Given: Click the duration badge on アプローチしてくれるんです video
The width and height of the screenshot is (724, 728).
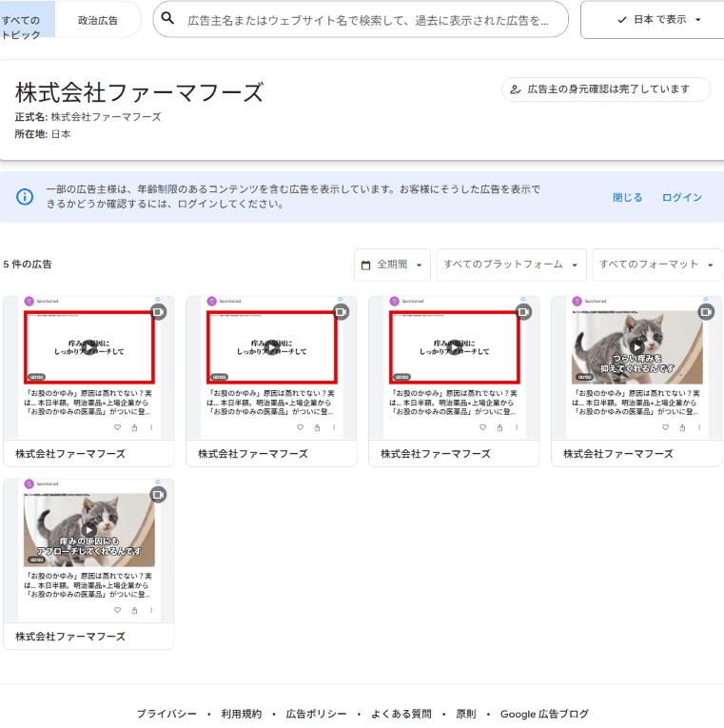Looking at the screenshot, I should coord(37,560).
